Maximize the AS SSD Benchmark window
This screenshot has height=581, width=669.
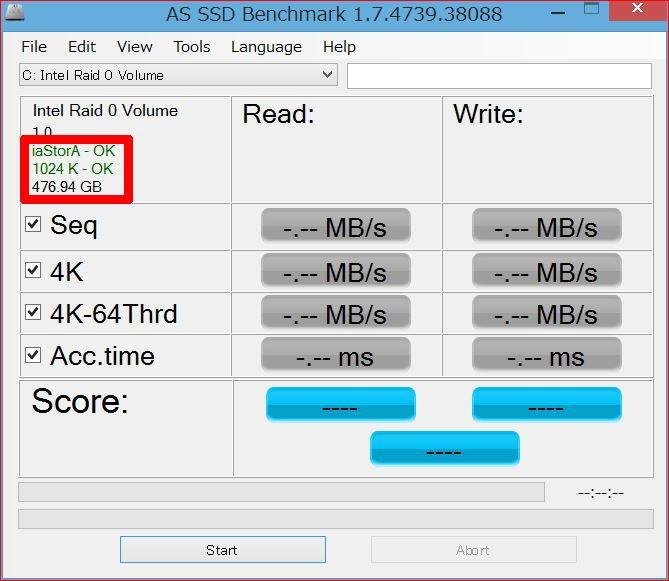(x=591, y=9)
